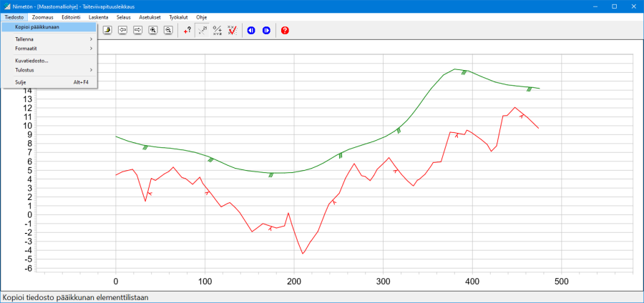The height and width of the screenshot is (303, 644).
Task: Open the Laskenta menu
Action: [x=98, y=16]
